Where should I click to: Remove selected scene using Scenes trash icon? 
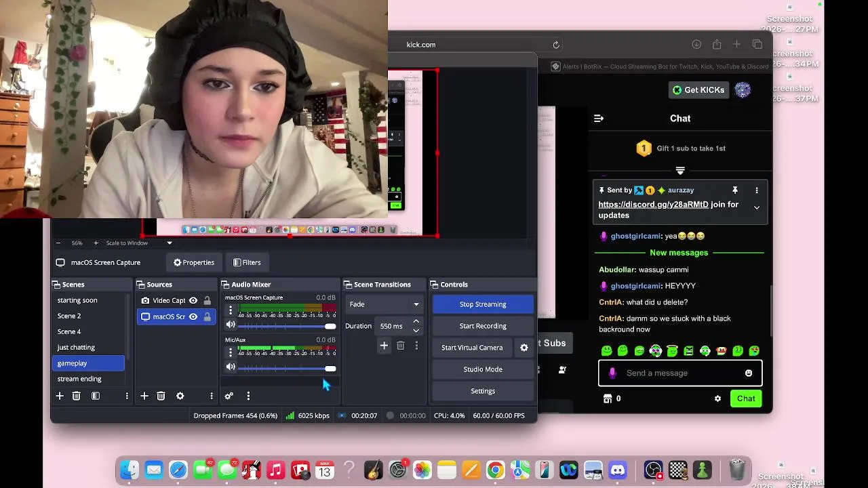pos(77,396)
